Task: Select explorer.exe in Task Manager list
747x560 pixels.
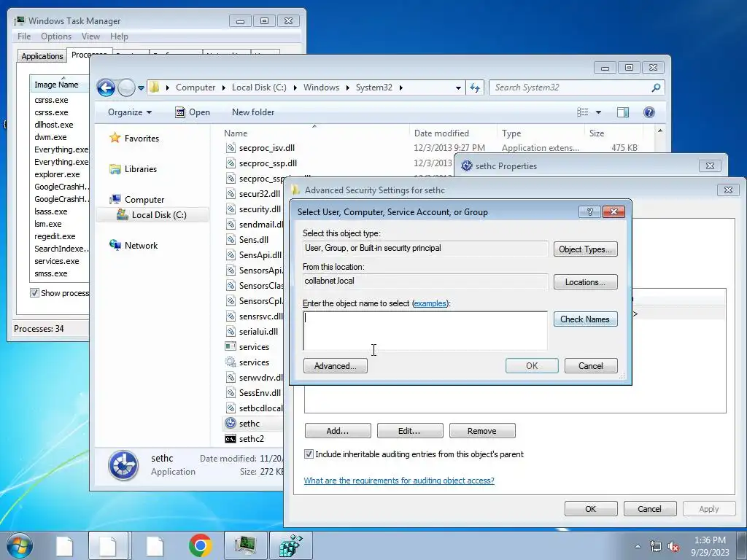Action: point(57,174)
